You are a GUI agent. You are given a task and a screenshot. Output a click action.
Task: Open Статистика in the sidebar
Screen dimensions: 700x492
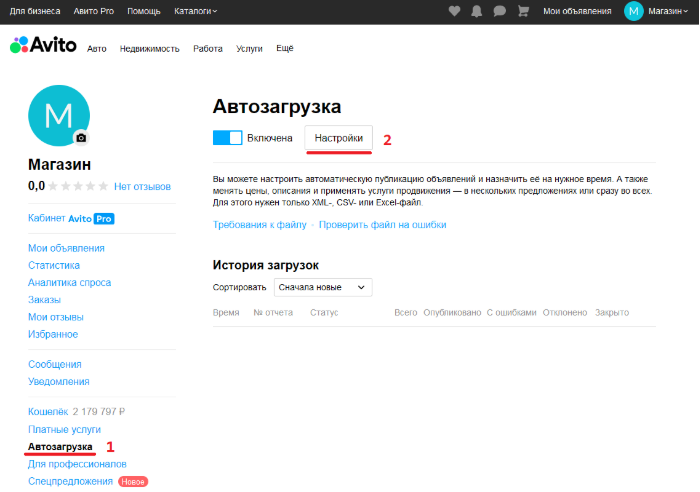[54, 265]
